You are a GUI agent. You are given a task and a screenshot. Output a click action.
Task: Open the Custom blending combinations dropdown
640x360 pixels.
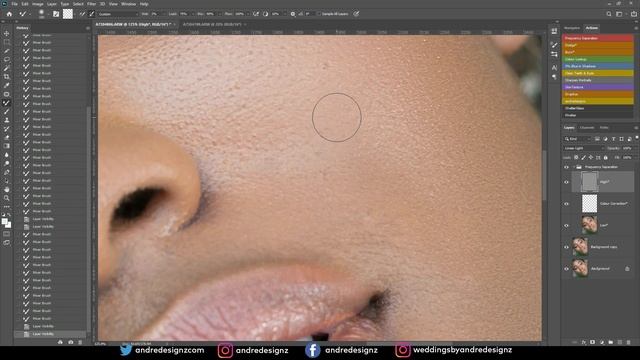point(118,14)
